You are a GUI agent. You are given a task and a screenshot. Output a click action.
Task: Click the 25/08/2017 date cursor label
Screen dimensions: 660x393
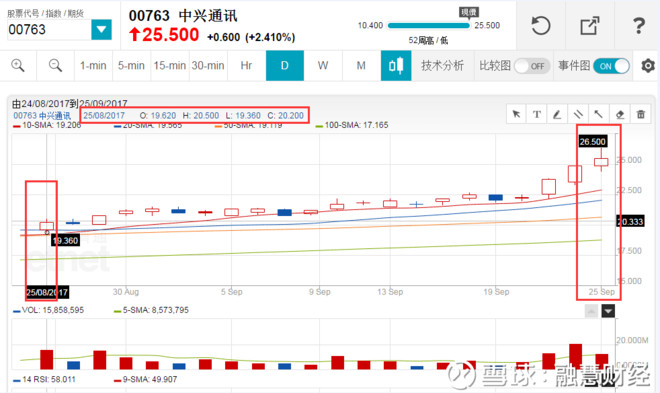tap(47, 292)
